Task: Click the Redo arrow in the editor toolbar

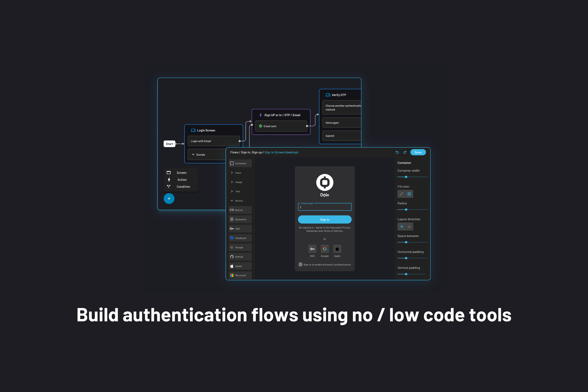Action: [x=405, y=152]
